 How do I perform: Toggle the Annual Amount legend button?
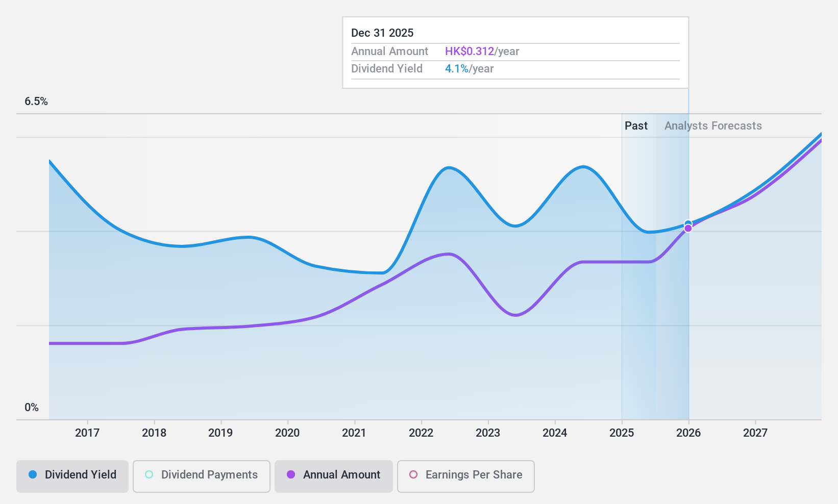point(333,476)
